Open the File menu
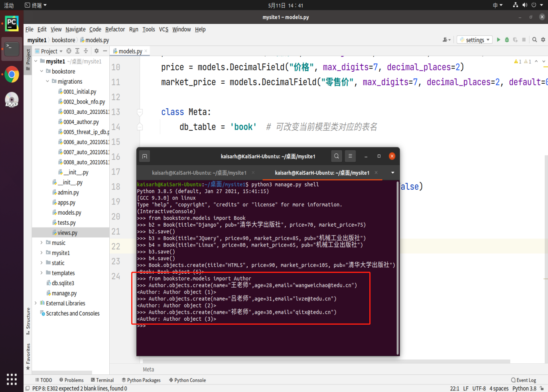 [x=30, y=29]
